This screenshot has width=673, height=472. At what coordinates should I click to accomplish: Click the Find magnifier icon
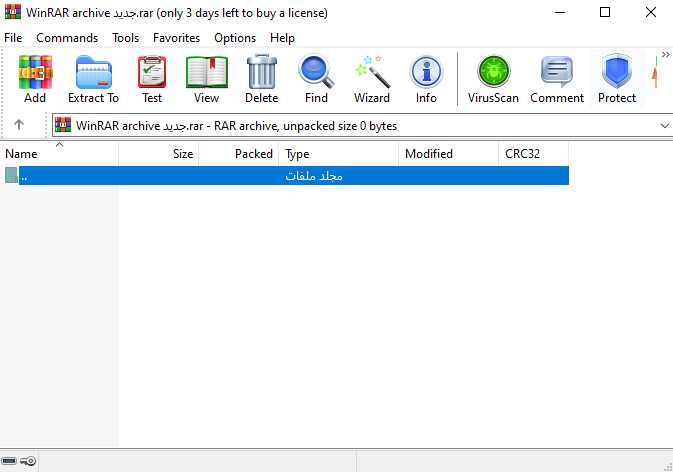pyautogui.click(x=316, y=72)
